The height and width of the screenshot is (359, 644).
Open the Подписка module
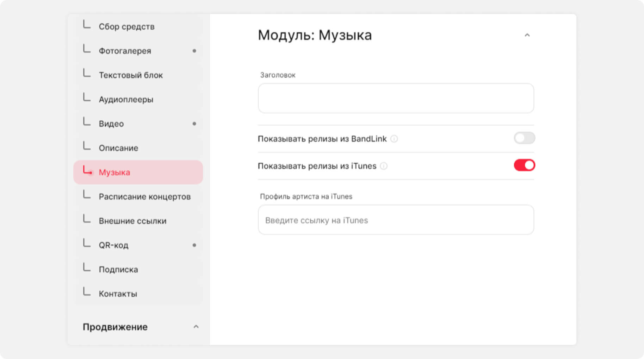118,270
